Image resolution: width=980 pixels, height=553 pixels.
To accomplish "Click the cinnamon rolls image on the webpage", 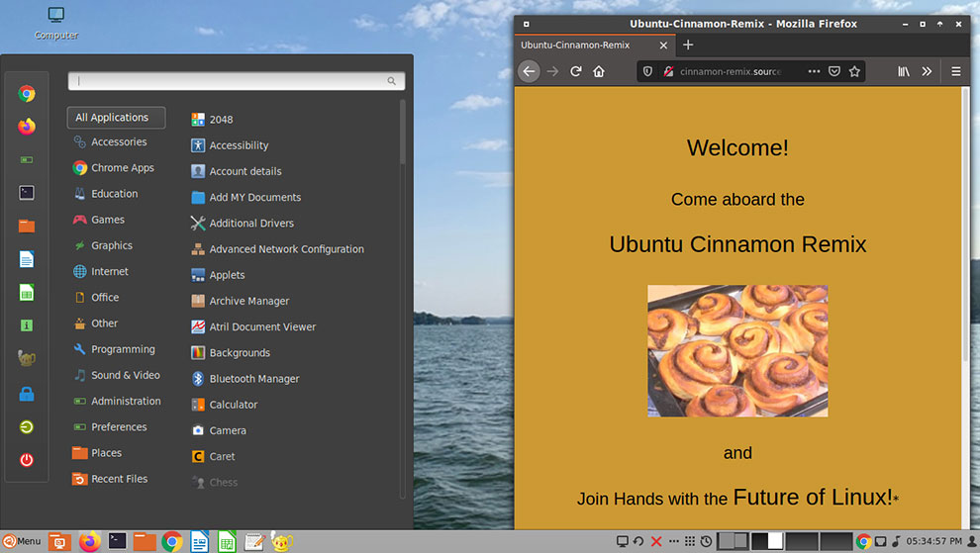I will coord(737,351).
